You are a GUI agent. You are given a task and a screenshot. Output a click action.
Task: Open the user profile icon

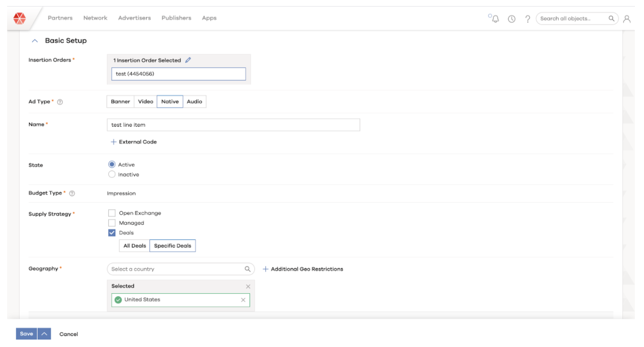(x=627, y=19)
